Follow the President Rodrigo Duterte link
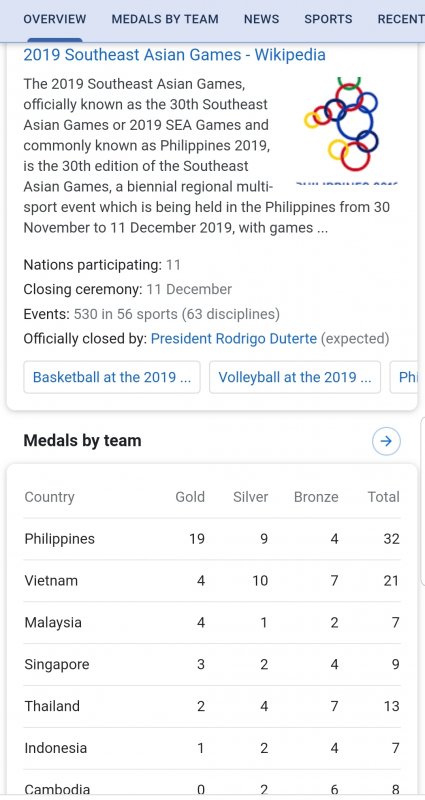Image resolution: width=425 pixels, height=800 pixels. click(x=234, y=339)
